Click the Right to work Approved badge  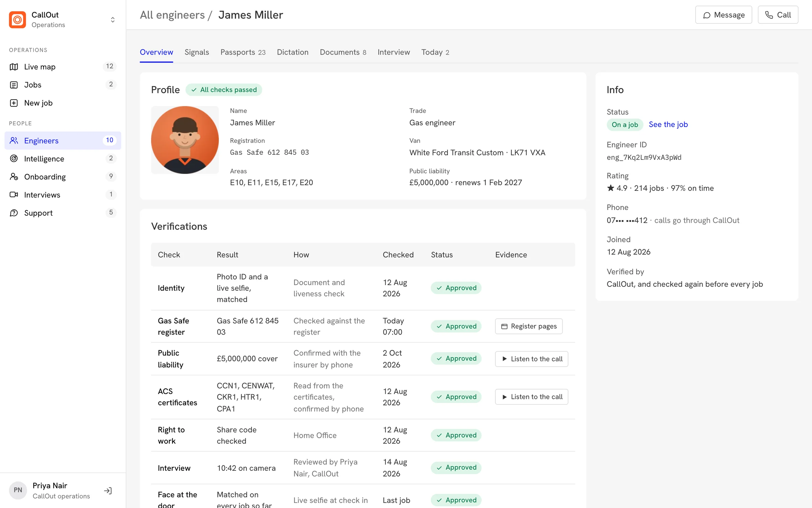coord(456,435)
